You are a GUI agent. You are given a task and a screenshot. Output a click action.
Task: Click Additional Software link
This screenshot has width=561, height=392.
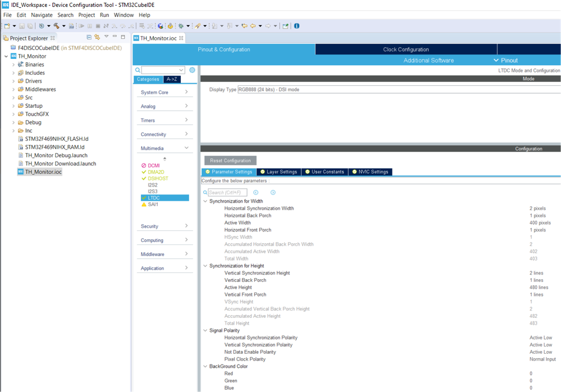[428, 61]
